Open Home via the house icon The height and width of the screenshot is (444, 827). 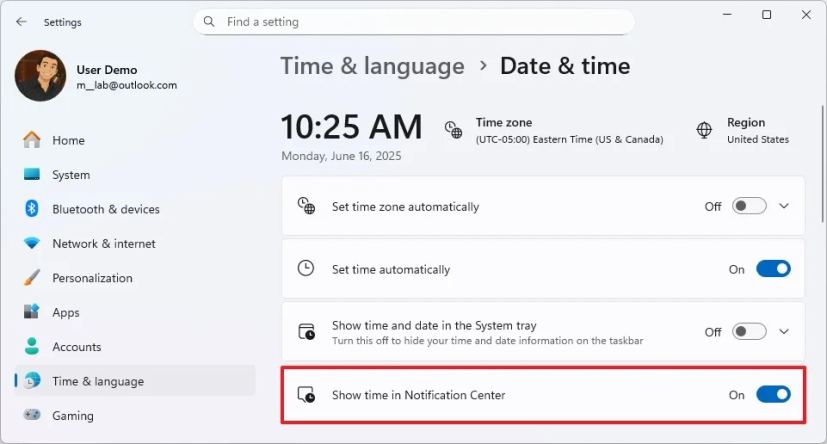point(32,140)
